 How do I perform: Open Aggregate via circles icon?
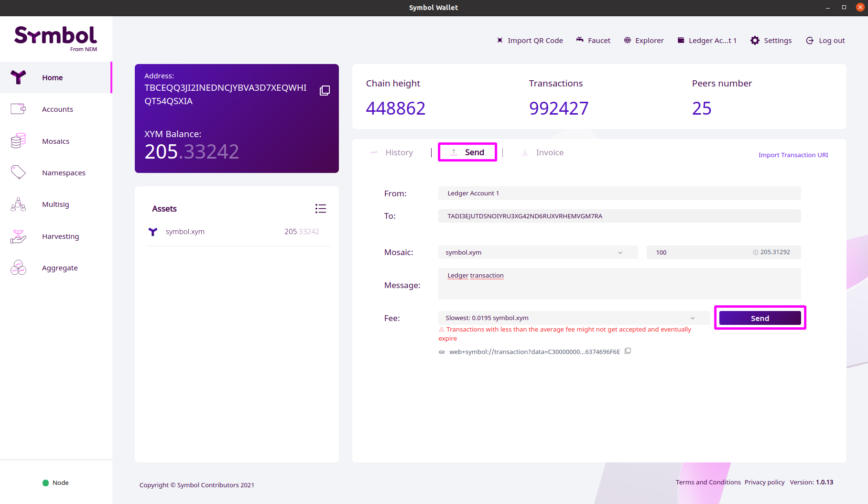18,268
